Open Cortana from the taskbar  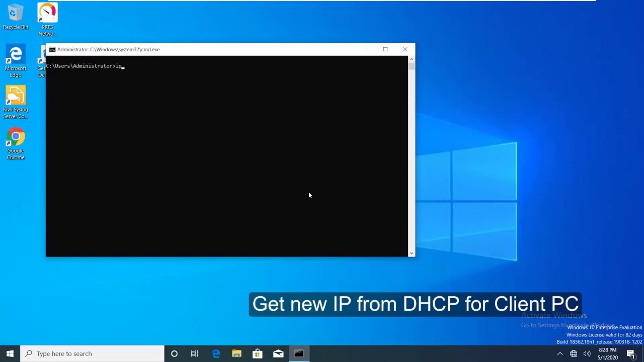tap(174, 353)
